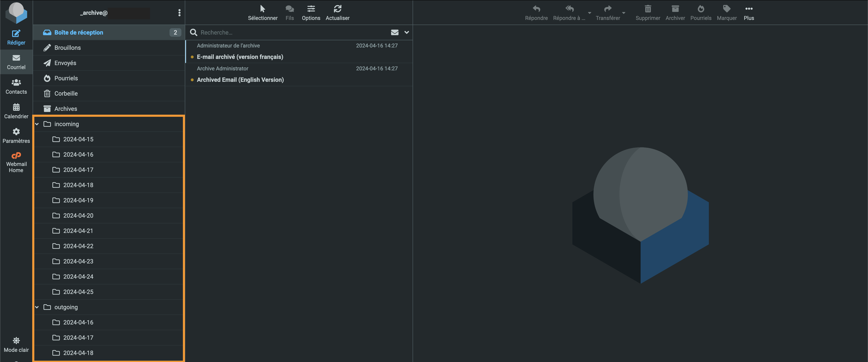Open Rédiger to compose a message
Viewport: 868px width, 362px height.
(16, 38)
